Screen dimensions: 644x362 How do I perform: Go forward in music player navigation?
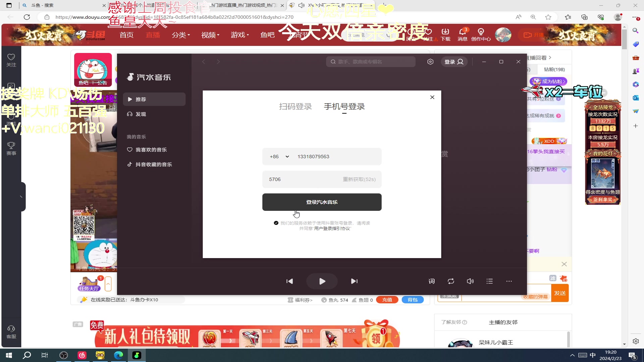[x=218, y=62]
